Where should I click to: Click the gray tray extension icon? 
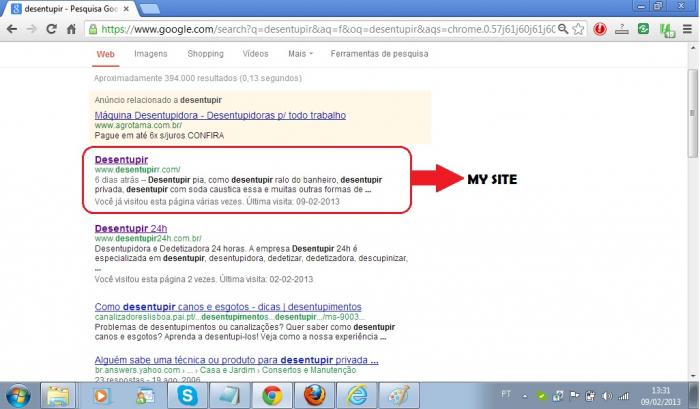[x=621, y=29]
